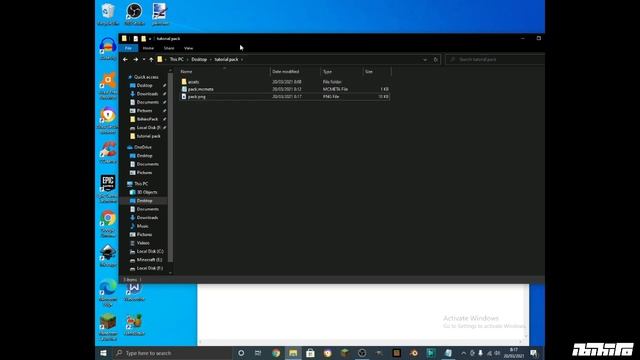Open the taskbar clock and date
Viewport: 640px width, 360px height.
(x=513, y=353)
